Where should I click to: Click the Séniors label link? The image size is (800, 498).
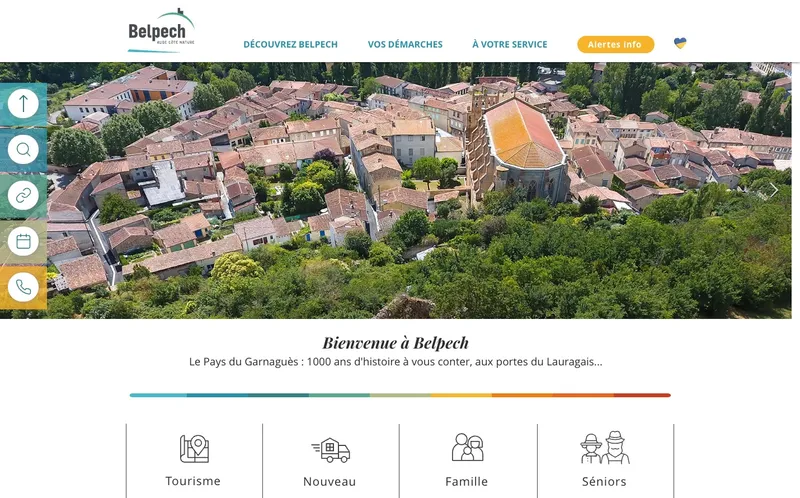604,481
